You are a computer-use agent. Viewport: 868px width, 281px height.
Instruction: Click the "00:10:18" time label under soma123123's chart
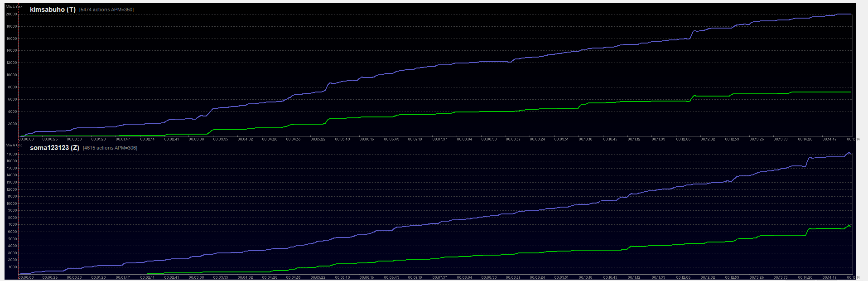coord(586,277)
